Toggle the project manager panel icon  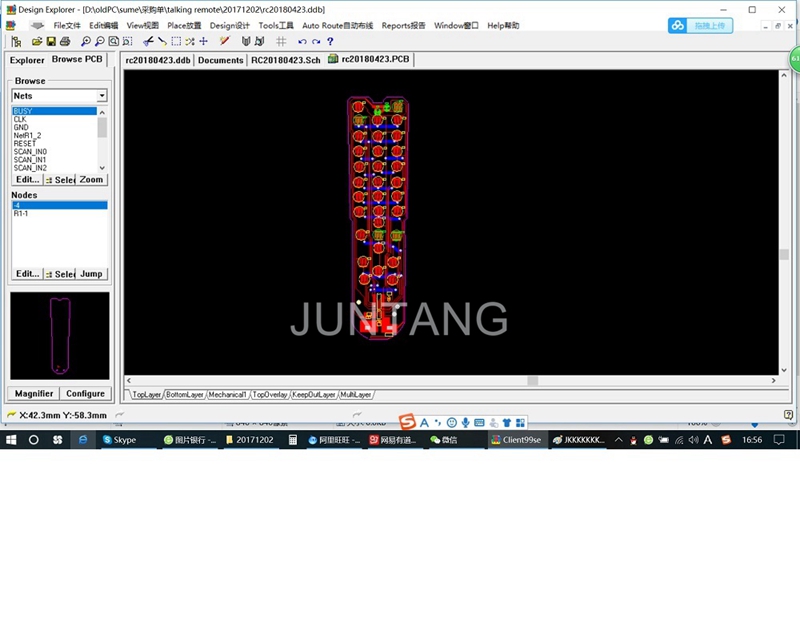16,41
